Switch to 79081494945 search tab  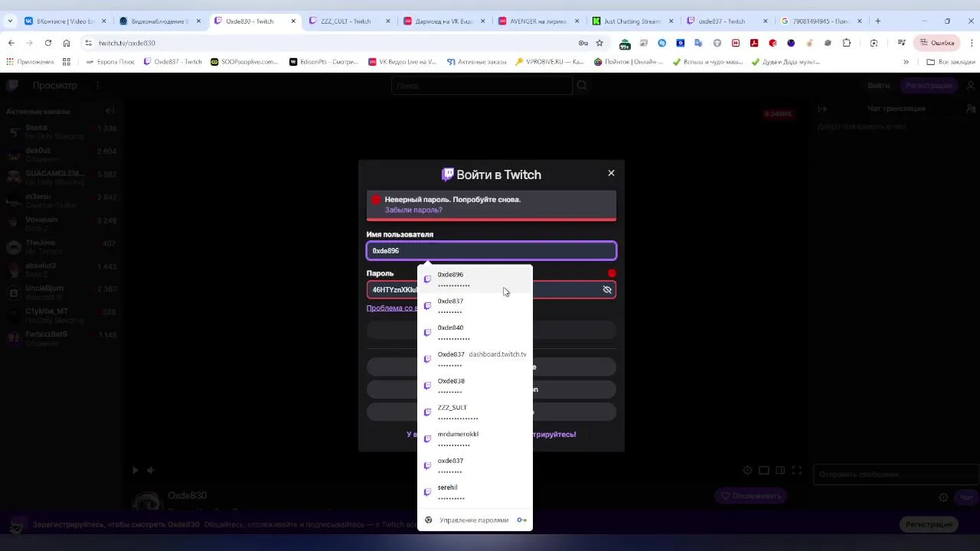point(823,21)
